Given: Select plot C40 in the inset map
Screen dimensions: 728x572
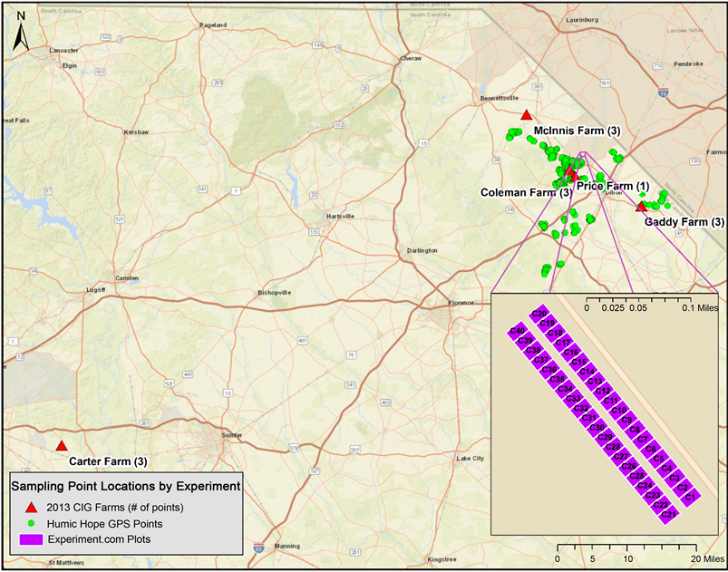Looking at the screenshot, I should 519,332.
